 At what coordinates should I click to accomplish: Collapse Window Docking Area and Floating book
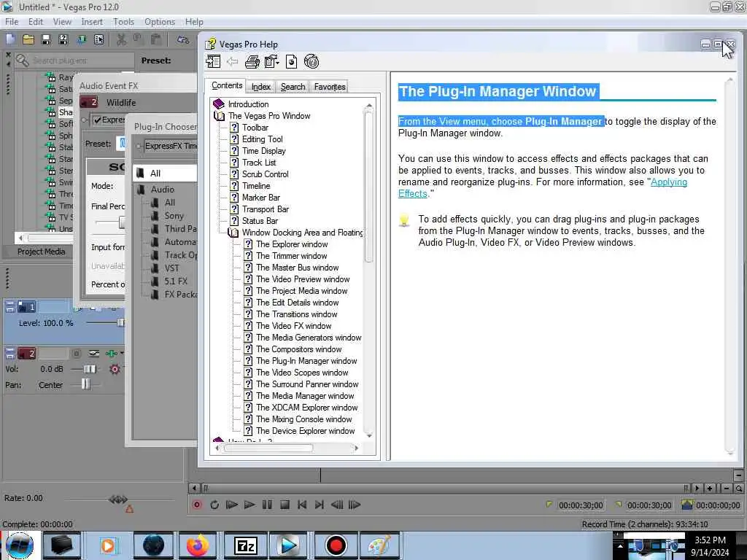(233, 233)
